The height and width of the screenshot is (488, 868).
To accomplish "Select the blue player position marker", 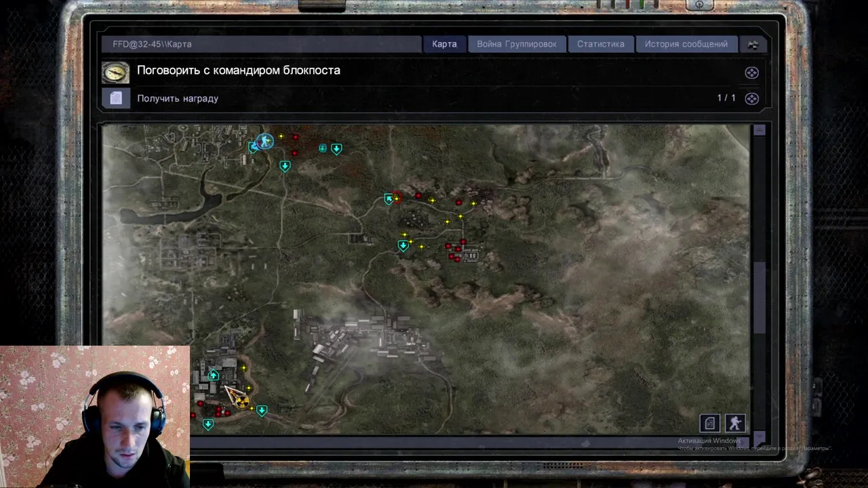I will tap(264, 141).
